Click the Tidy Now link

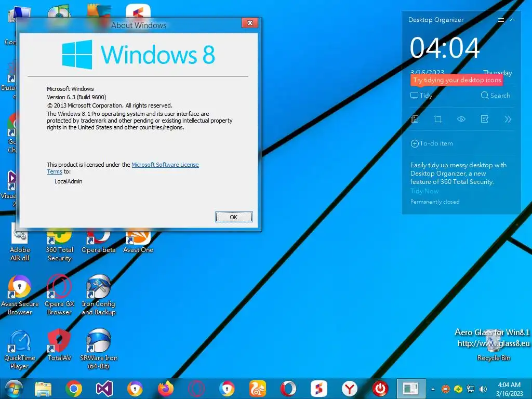[x=424, y=191]
